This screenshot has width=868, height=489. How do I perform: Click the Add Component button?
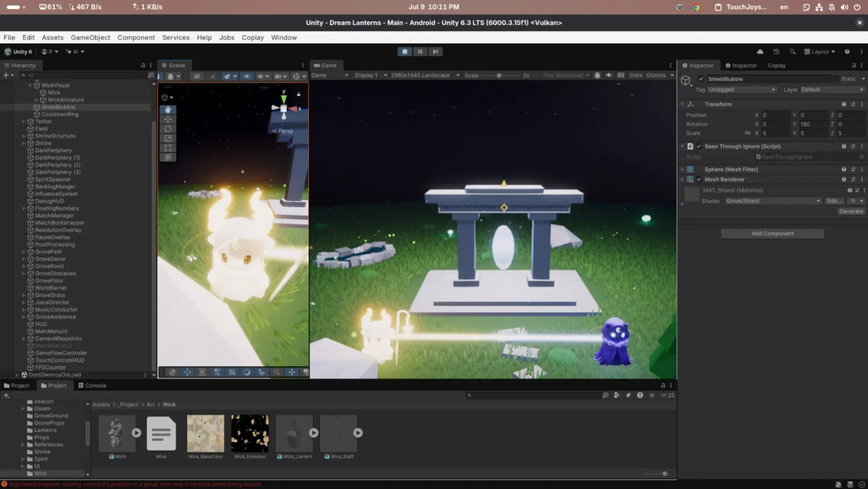pyautogui.click(x=772, y=233)
